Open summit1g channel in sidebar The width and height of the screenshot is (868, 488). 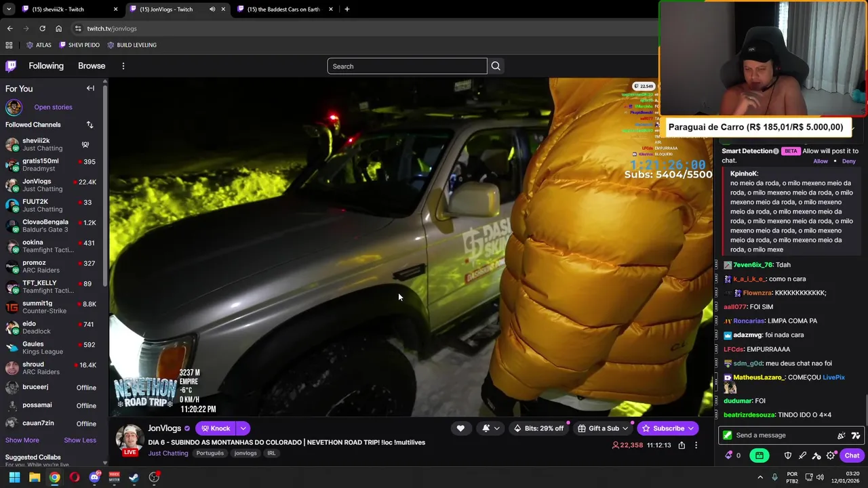(x=51, y=307)
